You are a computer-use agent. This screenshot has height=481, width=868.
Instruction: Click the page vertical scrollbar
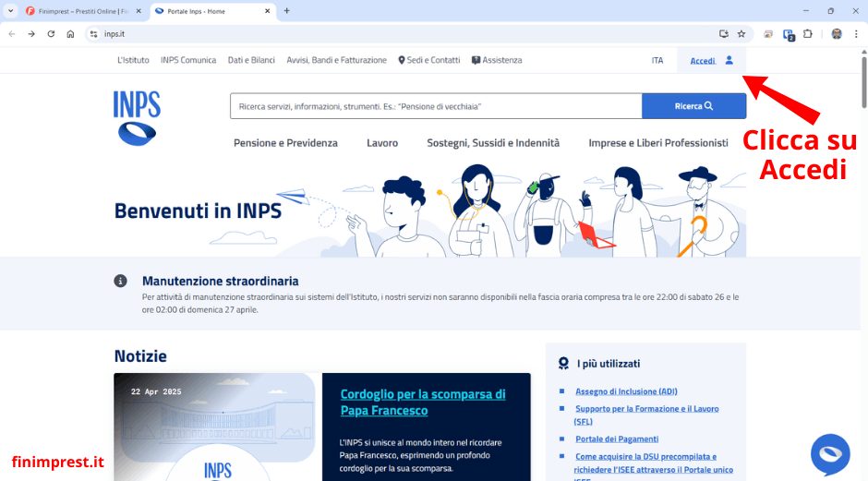863,80
